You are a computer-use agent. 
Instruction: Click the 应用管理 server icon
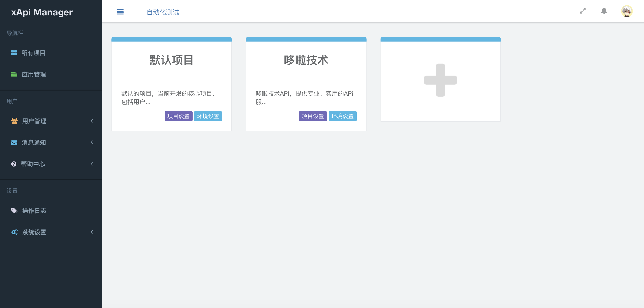pos(14,74)
